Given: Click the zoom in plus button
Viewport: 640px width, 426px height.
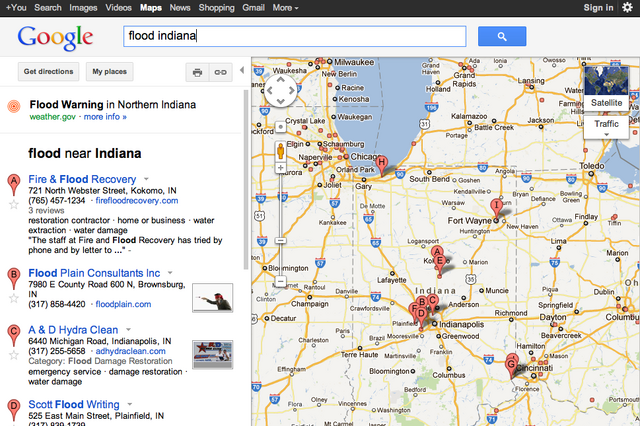Looking at the screenshot, I should click(x=280, y=168).
